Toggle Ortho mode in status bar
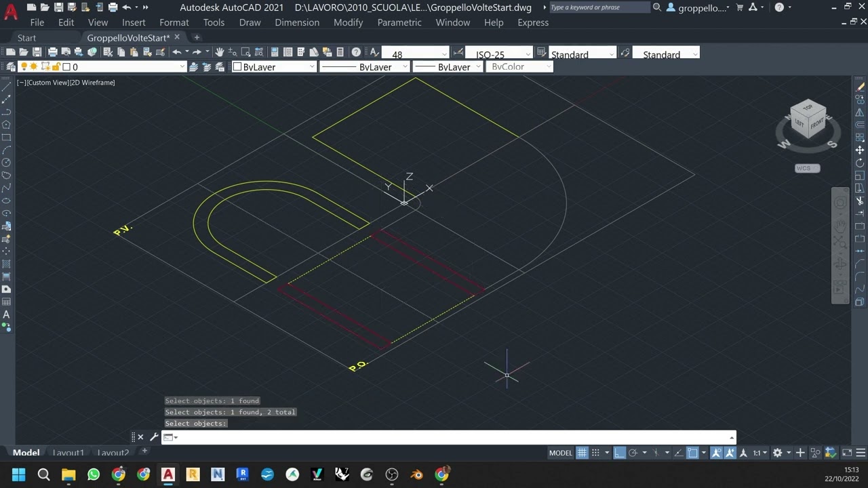Image resolution: width=868 pixels, height=488 pixels. click(619, 453)
